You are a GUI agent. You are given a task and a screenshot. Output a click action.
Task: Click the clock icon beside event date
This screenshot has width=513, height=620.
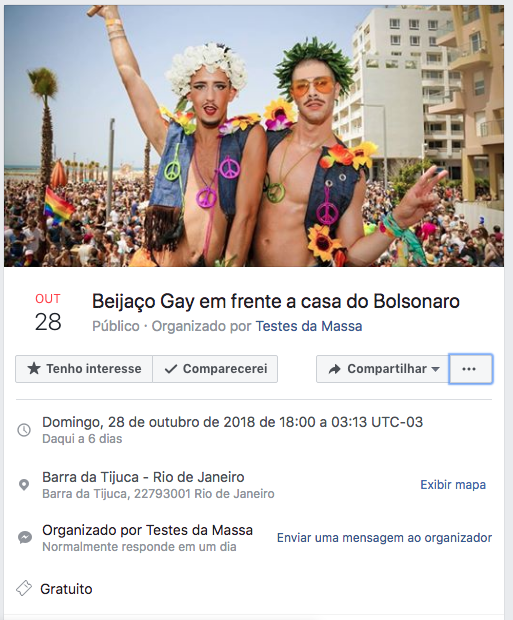tap(24, 430)
